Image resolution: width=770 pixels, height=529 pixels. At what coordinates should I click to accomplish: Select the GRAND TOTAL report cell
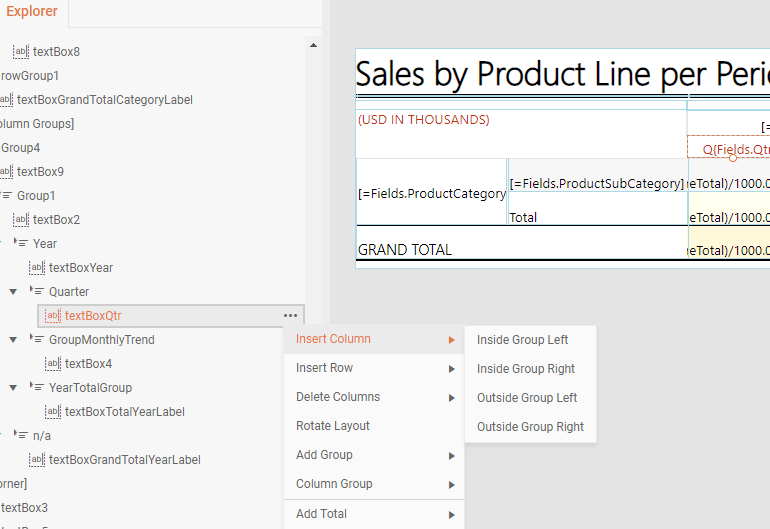tap(405, 250)
